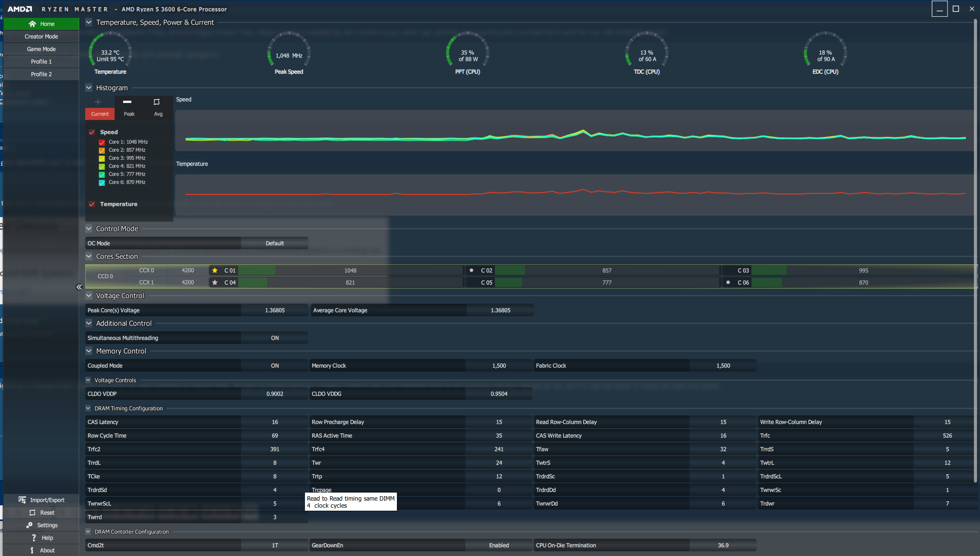
Task: Collapse the Histogram section
Action: pyautogui.click(x=89, y=88)
